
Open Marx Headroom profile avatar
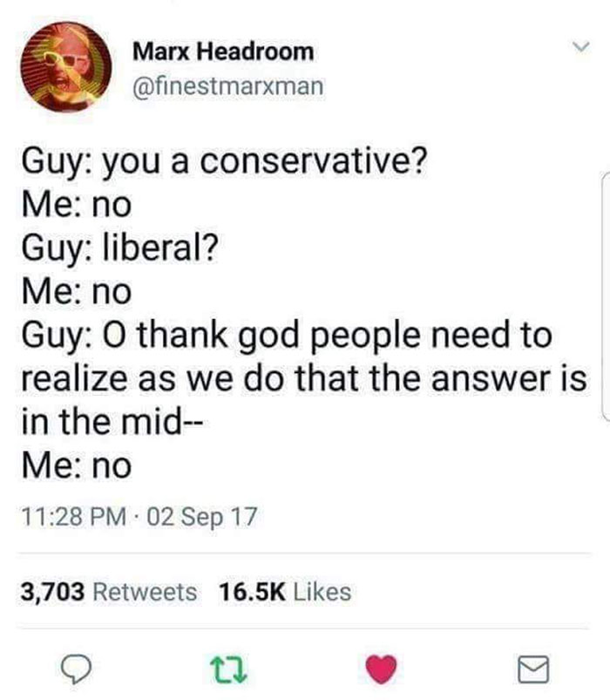(66, 67)
